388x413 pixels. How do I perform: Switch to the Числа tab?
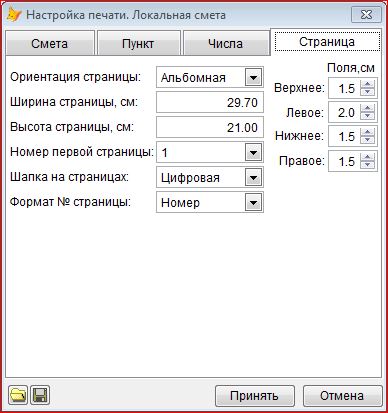[x=226, y=43]
